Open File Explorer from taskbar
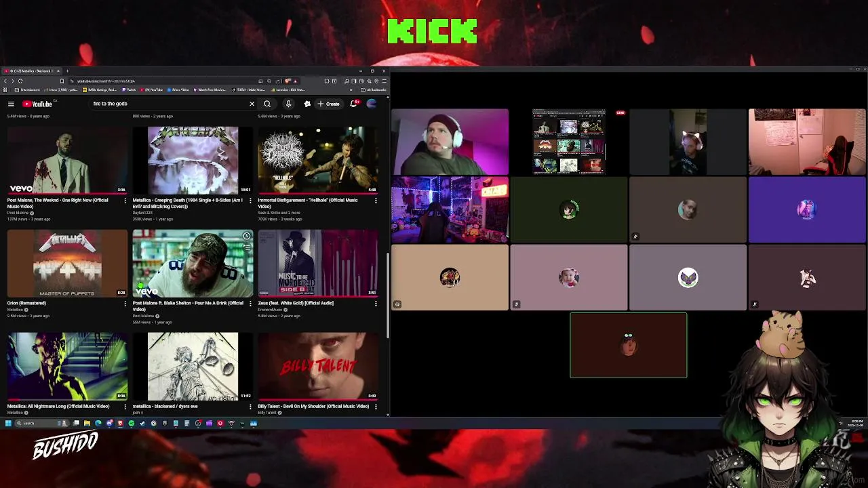The image size is (868, 488). tap(87, 423)
